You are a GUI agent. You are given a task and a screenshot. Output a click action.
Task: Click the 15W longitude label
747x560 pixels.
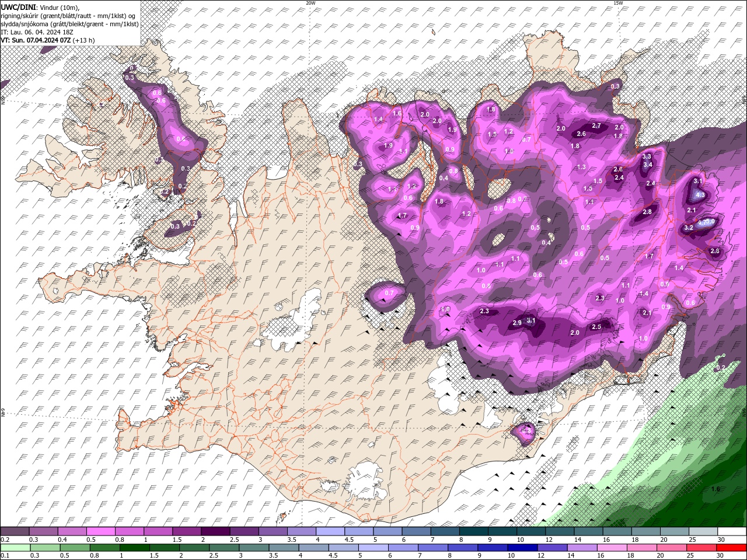(618, 3)
